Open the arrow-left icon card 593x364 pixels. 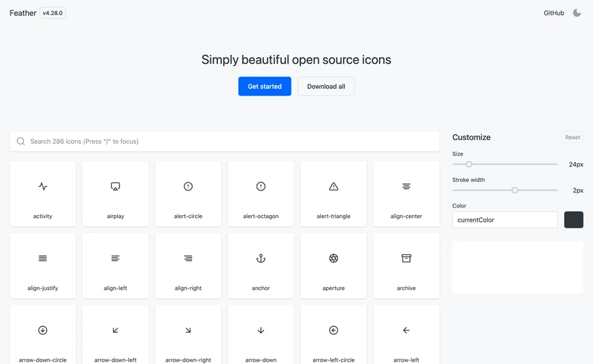click(x=406, y=334)
